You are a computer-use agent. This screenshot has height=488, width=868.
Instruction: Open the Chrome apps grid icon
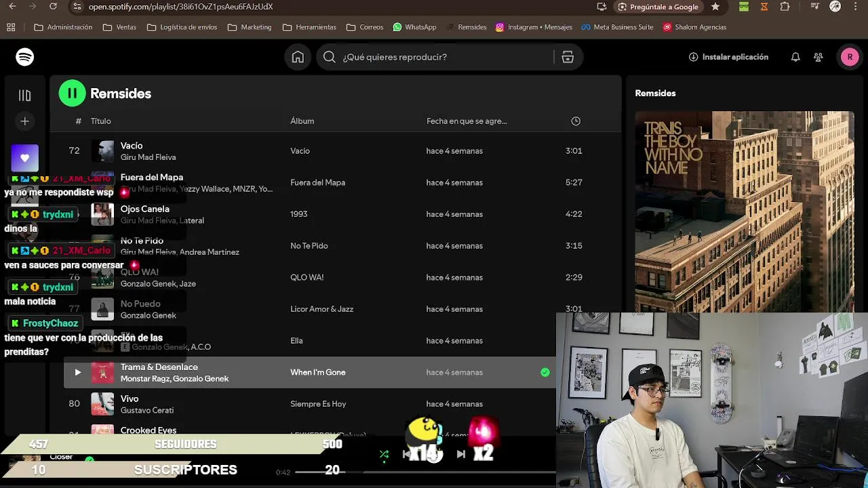coord(11,27)
